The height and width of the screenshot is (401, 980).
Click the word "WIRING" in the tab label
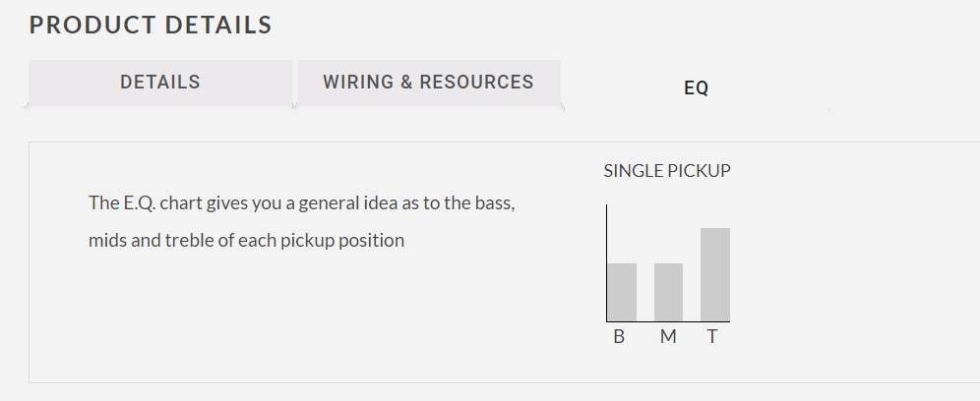click(358, 82)
